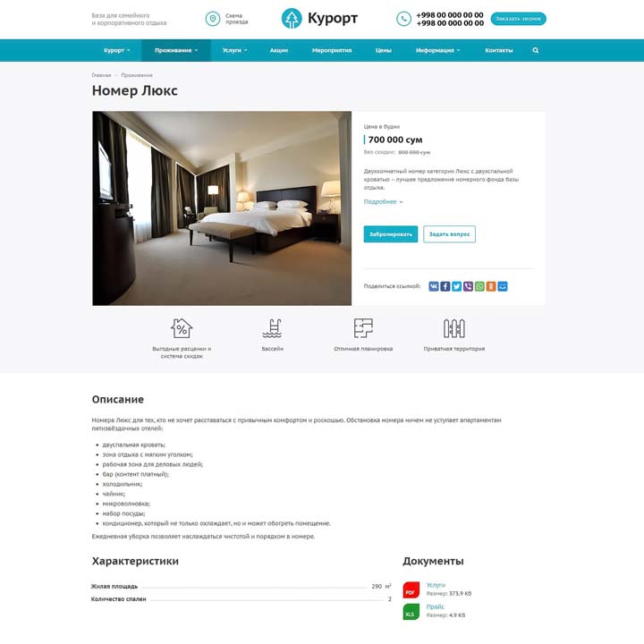This screenshot has width=644, height=644.
Task: Click the Забронировать button
Action: click(391, 234)
